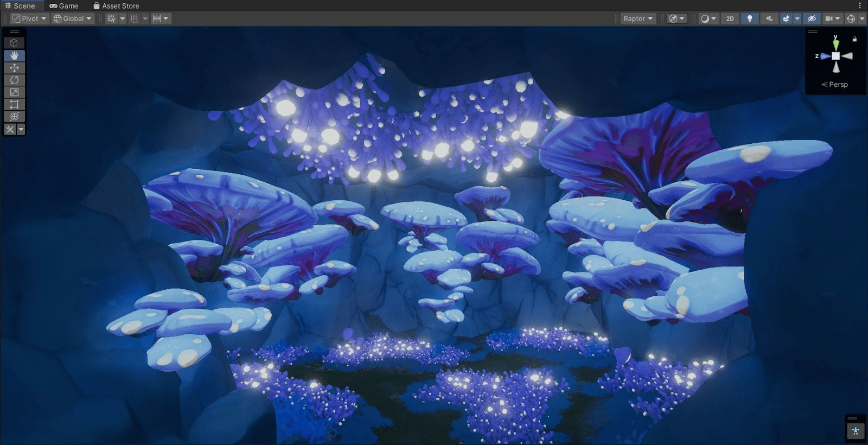The image size is (868, 445).
Task: Select the Scale tool
Action: [14, 92]
